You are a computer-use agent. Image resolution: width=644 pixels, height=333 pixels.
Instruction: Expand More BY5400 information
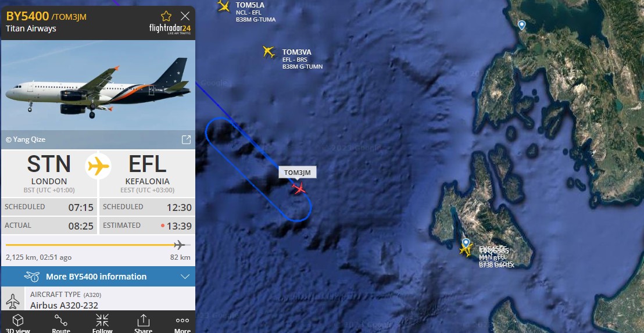click(x=98, y=276)
